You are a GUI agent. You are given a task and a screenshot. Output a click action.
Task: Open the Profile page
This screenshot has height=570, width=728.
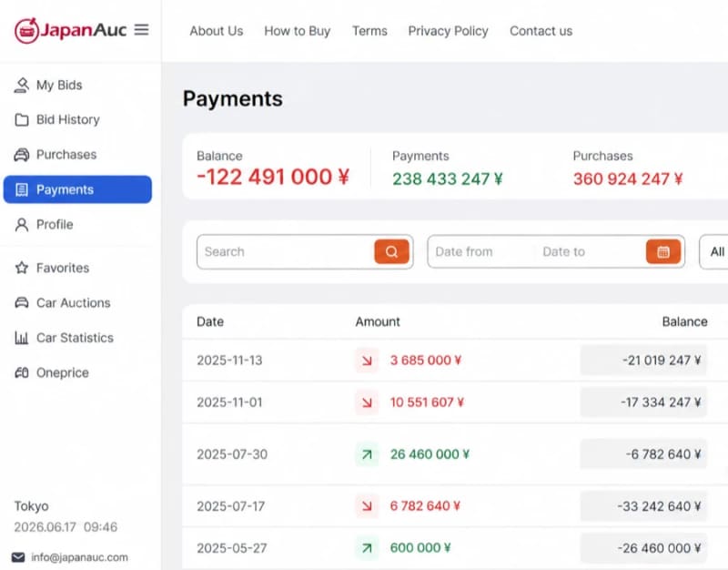point(77,225)
